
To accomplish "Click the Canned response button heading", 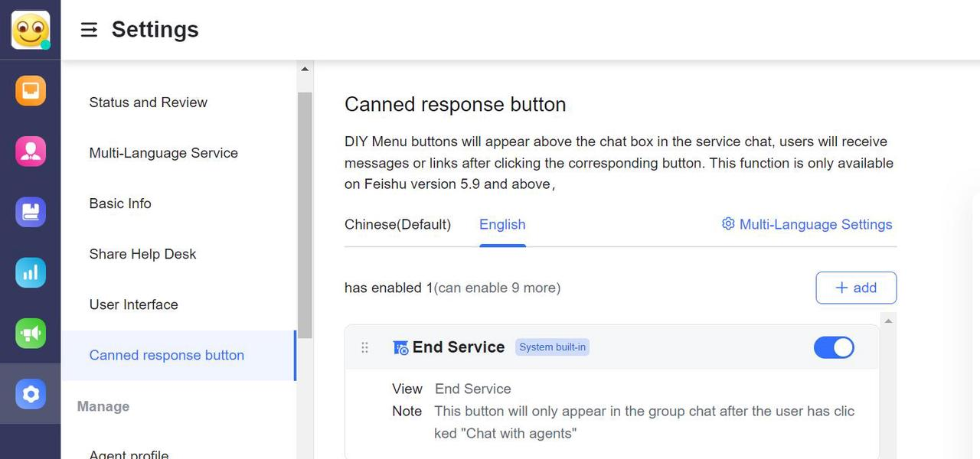I will coord(456,105).
